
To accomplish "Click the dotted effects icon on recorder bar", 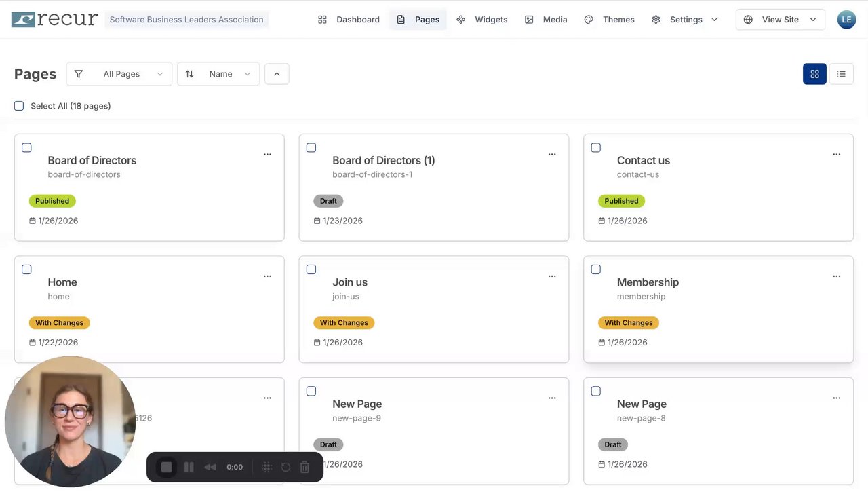I will pyautogui.click(x=267, y=467).
